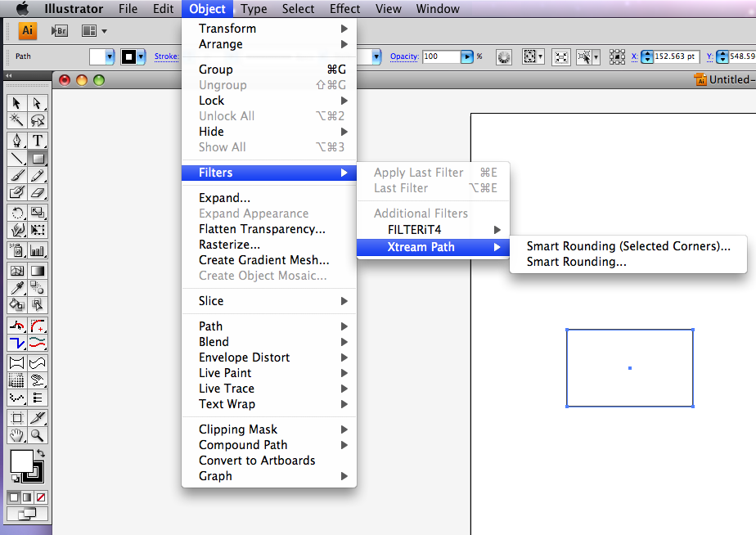The width and height of the screenshot is (756, 535).
Task: Select the Type tool
Action: click(37, 141)
